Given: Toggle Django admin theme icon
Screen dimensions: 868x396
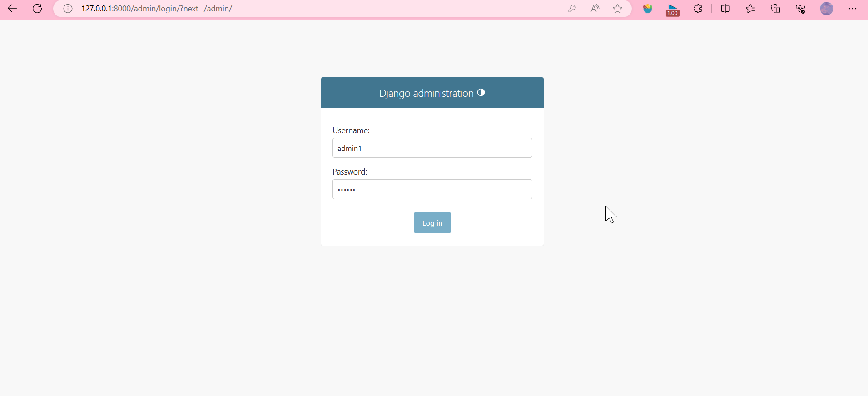Looking at the screenshot, I should (x=481, y=93).
